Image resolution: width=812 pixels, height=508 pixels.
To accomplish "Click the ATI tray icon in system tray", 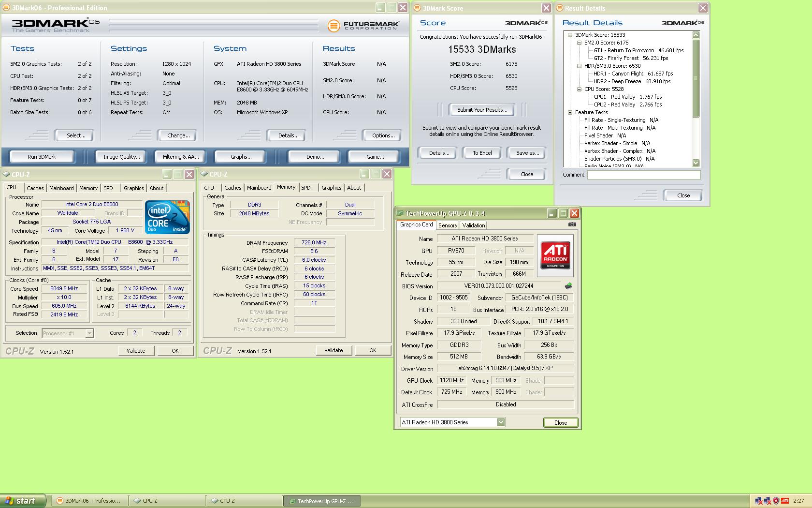I will 785,501.
